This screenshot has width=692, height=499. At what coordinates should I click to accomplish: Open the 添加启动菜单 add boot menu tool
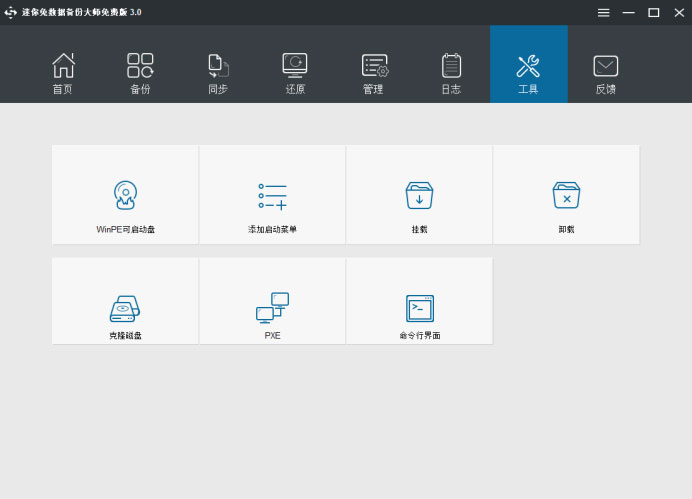(272, 196)
